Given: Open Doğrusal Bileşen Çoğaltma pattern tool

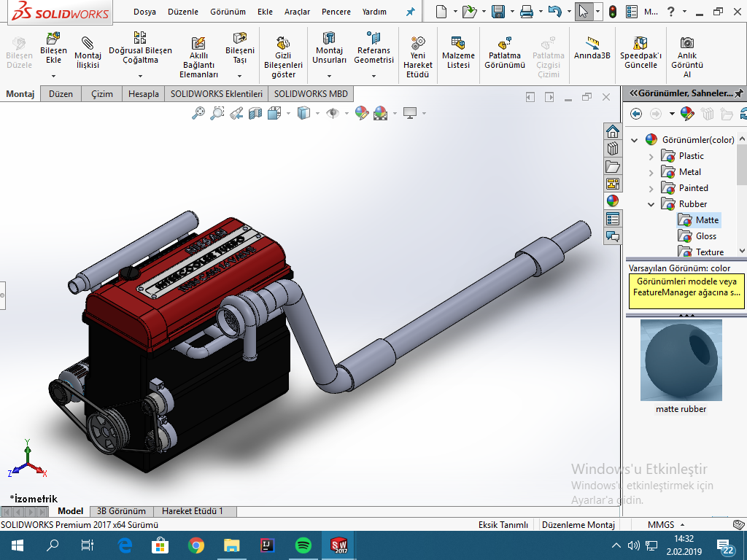Looking at the screenshot, I should (140, 38).
